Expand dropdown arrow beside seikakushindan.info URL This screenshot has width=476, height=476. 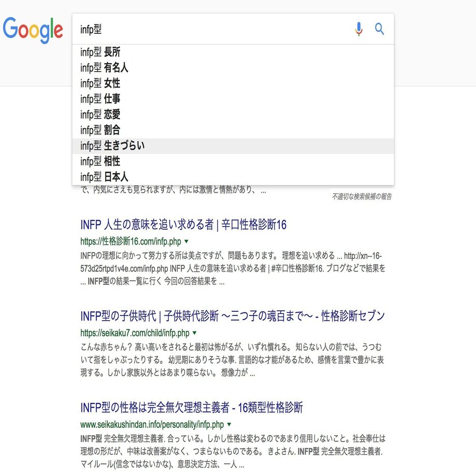click(x=229, y=424)
